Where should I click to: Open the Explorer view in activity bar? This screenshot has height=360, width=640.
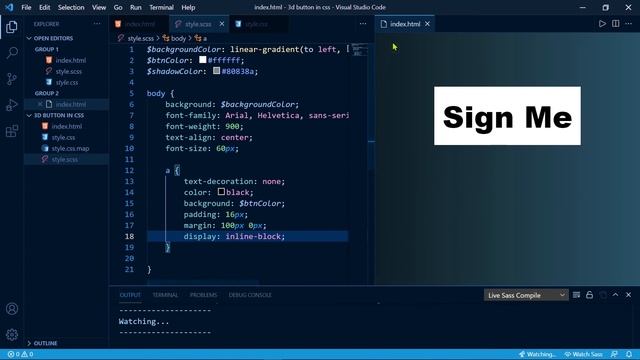point(12,27)
